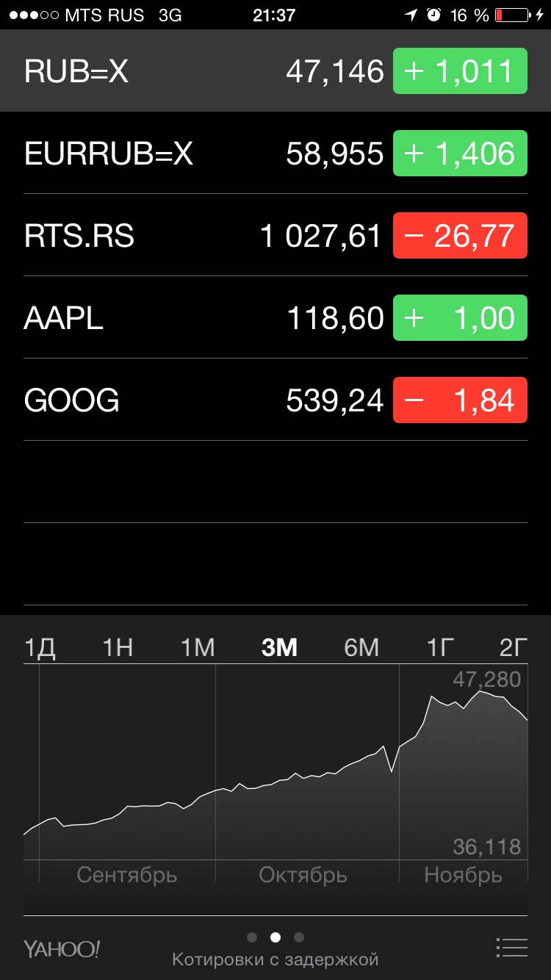Toggle the RUB=X green change badge
This screenshot has height=980, width=551.
tap(461, 71)
